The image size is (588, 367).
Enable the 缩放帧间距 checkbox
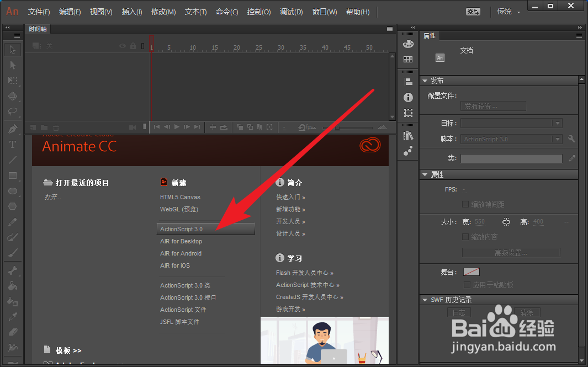[x=465, y=204]
